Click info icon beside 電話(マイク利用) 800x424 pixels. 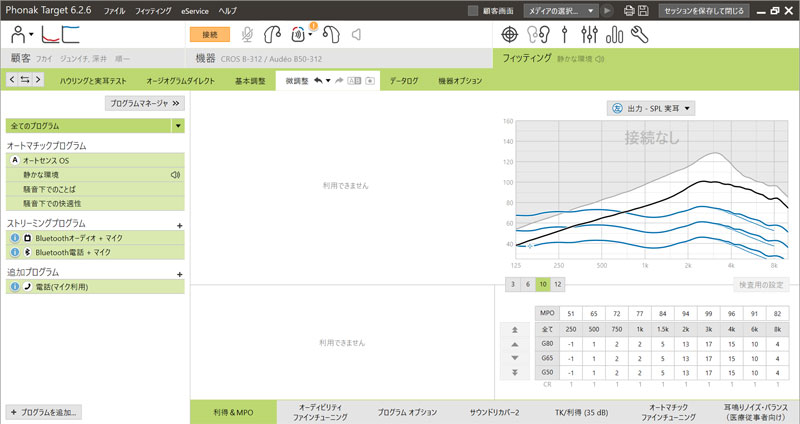(15, 287)
